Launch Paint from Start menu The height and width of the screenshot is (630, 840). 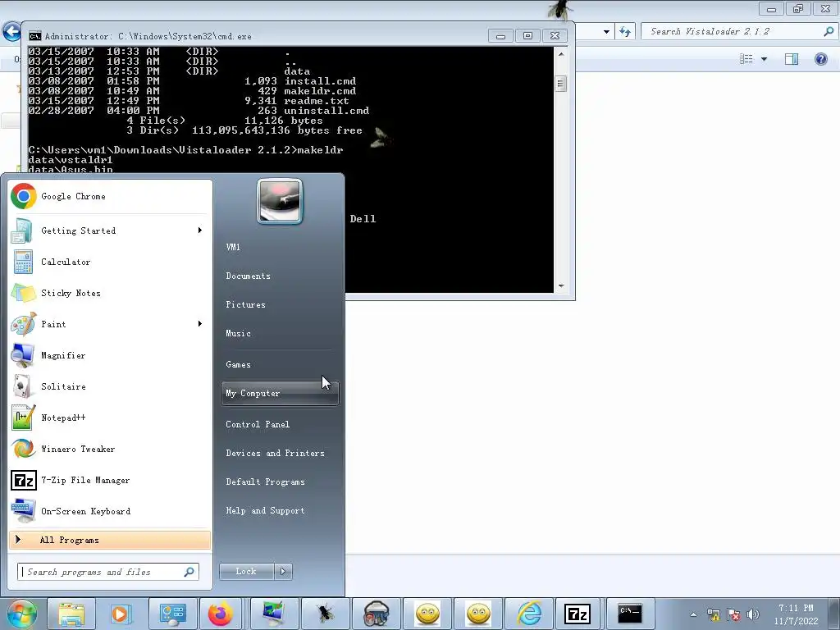[x=110, y=324]
